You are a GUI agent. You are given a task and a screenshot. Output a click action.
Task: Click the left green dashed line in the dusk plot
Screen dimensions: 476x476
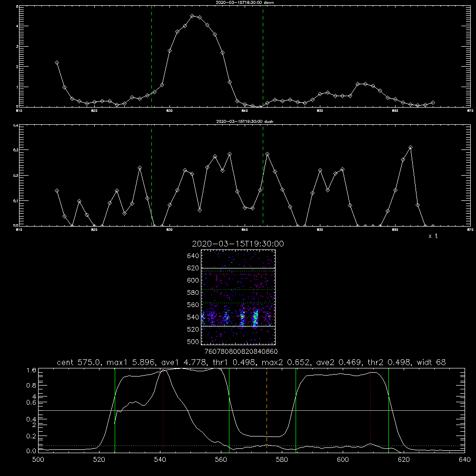pyautogui.click(x=151, y=176)
